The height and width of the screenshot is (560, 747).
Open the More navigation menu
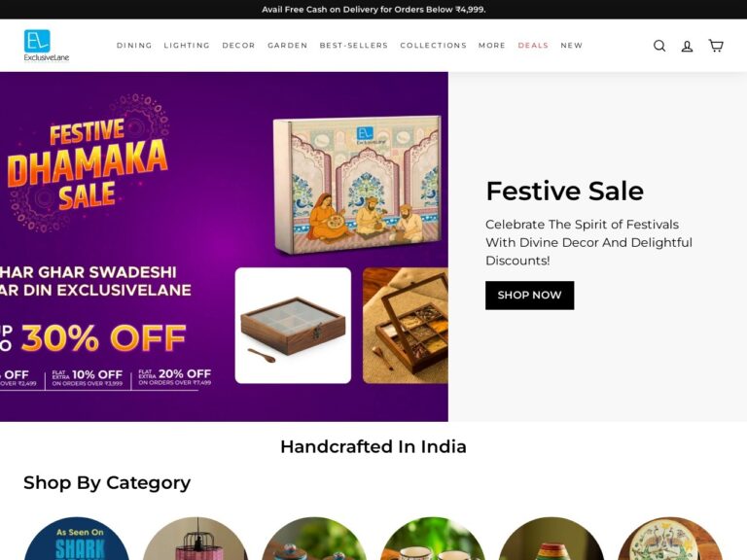[x=492, y=46]
